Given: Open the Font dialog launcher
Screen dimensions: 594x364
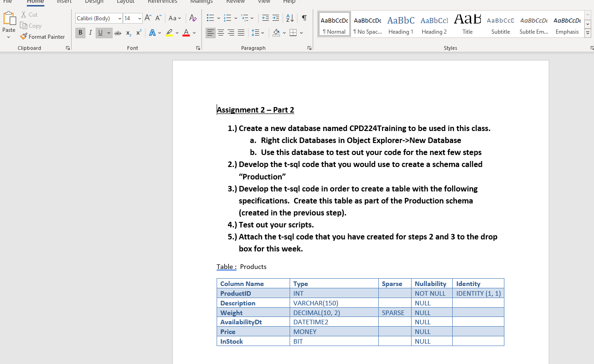Looking at the screenshot, I should [198, 48].
